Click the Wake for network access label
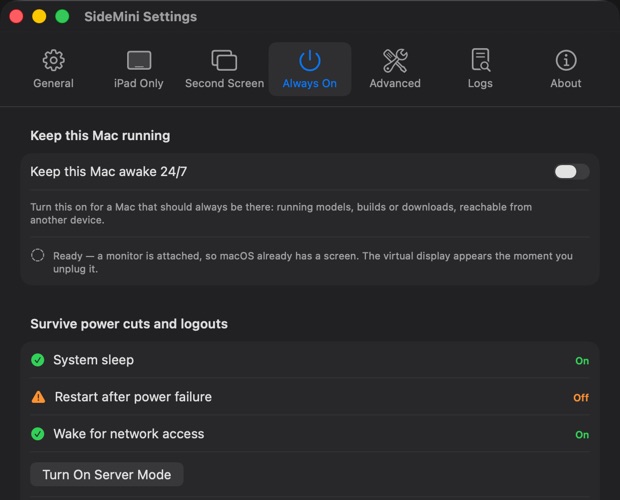The image size is (620, 500). (x=129, y=434)
